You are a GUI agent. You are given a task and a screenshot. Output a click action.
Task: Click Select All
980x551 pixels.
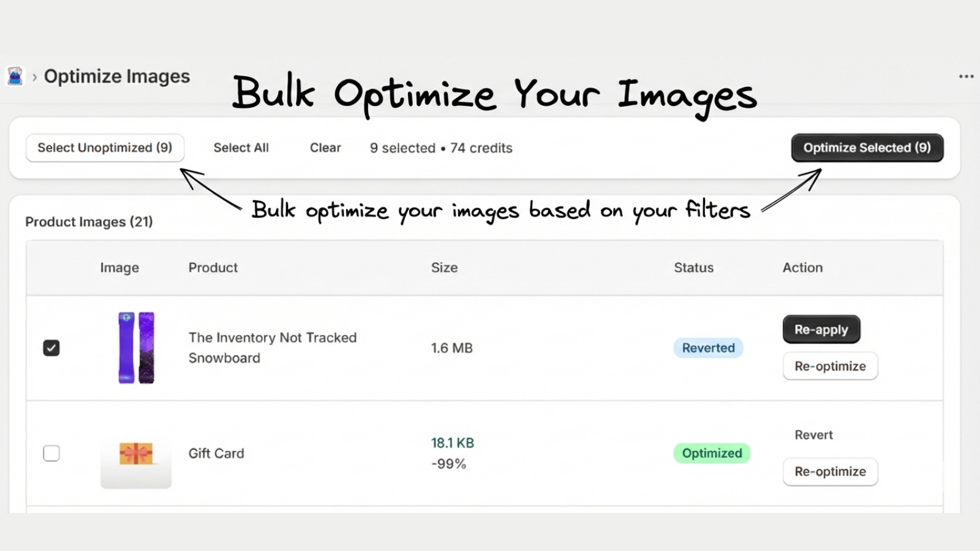tap(241, 148)
